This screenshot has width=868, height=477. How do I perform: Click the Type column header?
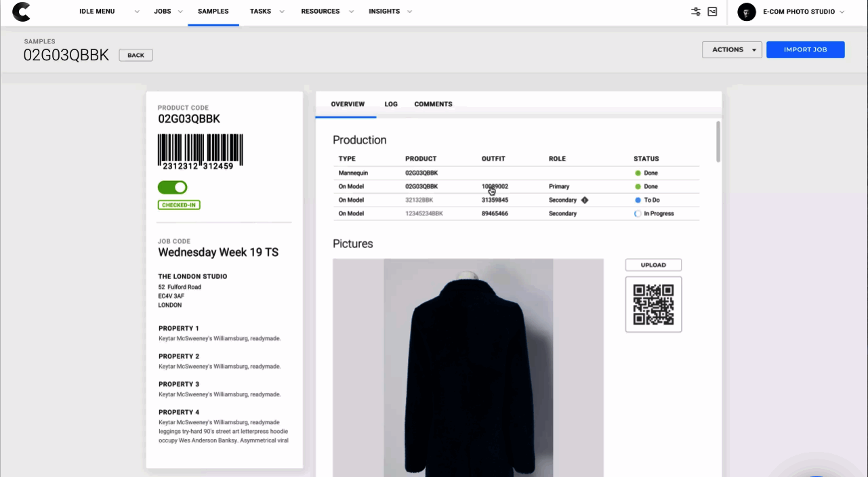click(x=347, y=159)
